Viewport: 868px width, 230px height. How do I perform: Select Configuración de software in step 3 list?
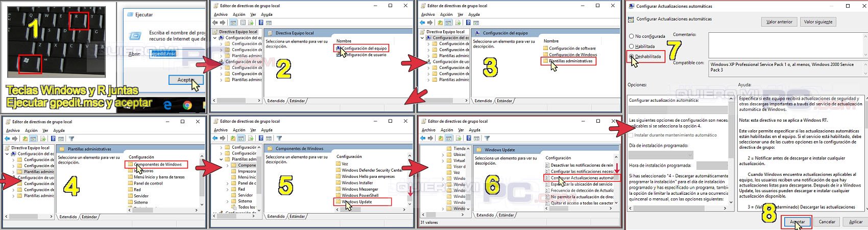pyautogui.click(x=569, y=48)
